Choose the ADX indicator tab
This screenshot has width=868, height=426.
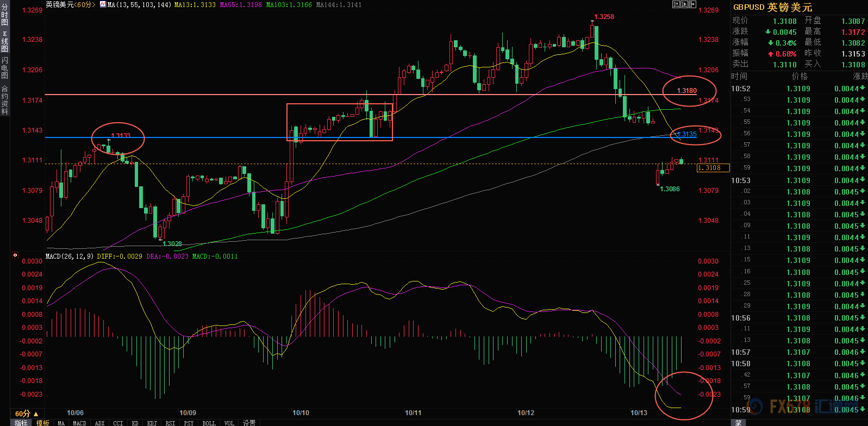(99, 423)
